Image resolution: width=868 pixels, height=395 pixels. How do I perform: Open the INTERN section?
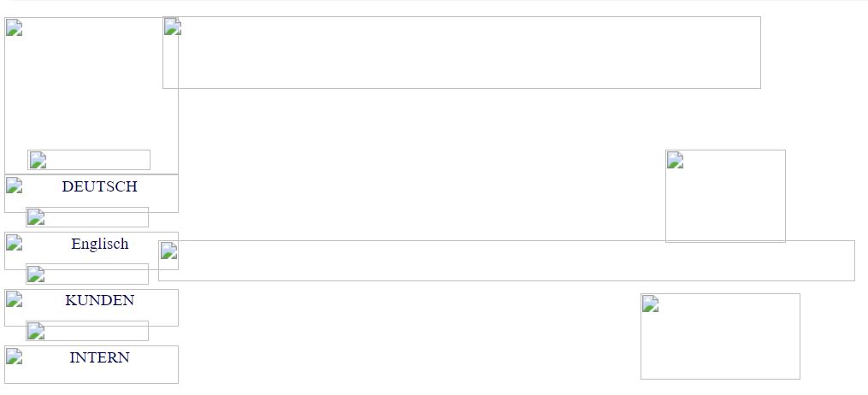click(99, 357)
